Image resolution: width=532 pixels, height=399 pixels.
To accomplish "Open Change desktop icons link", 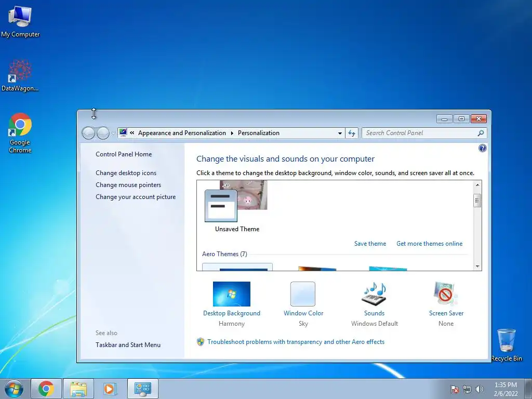I will [126, 173].
